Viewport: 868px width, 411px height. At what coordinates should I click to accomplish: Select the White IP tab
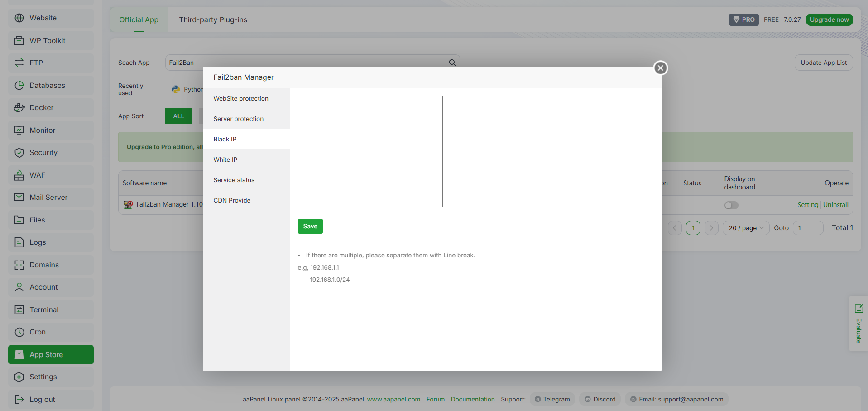click(246, 160)
